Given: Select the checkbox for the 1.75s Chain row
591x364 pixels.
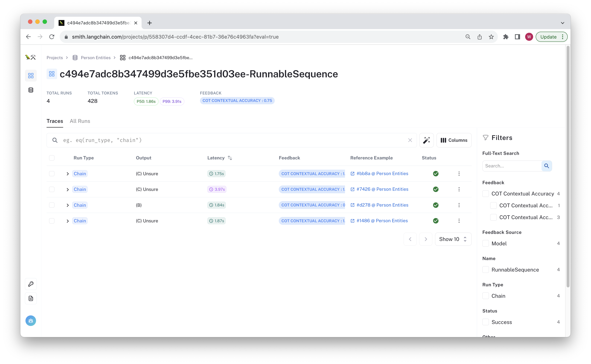Looking at the screenshot, I should point(52,174).
